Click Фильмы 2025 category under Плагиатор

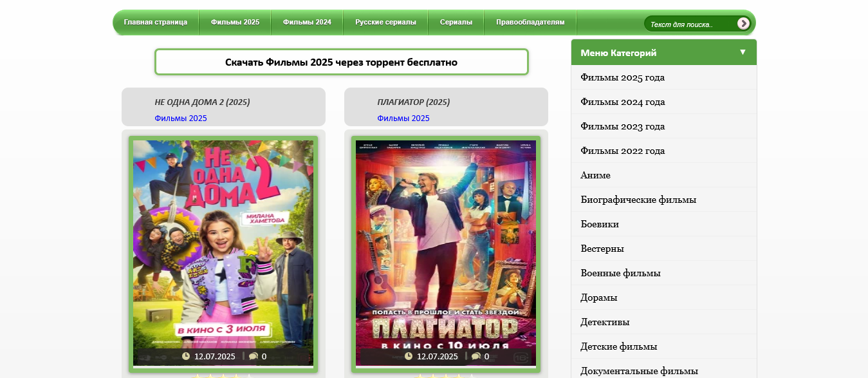403,118
